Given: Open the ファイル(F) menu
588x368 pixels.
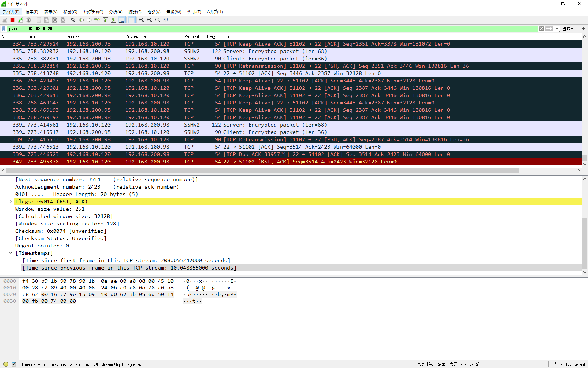Looking at the screenshot, I should pos(11,12).
